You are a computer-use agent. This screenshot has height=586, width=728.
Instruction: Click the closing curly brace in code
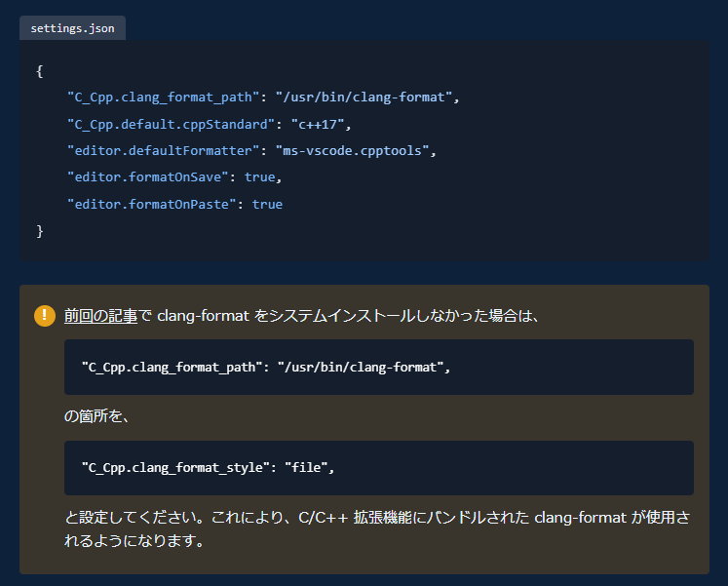40,231
